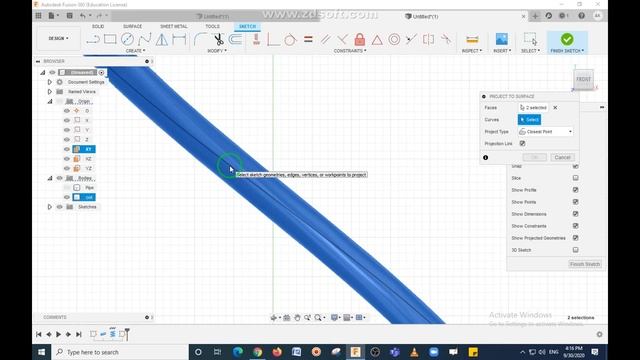Expand the Named Views node

50,91
